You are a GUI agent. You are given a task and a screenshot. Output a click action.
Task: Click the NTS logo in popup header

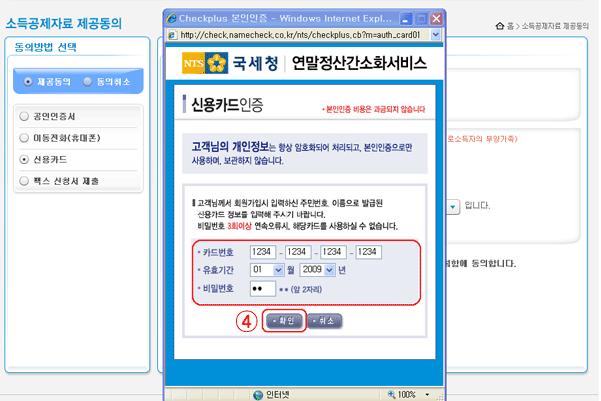[205, 62]
